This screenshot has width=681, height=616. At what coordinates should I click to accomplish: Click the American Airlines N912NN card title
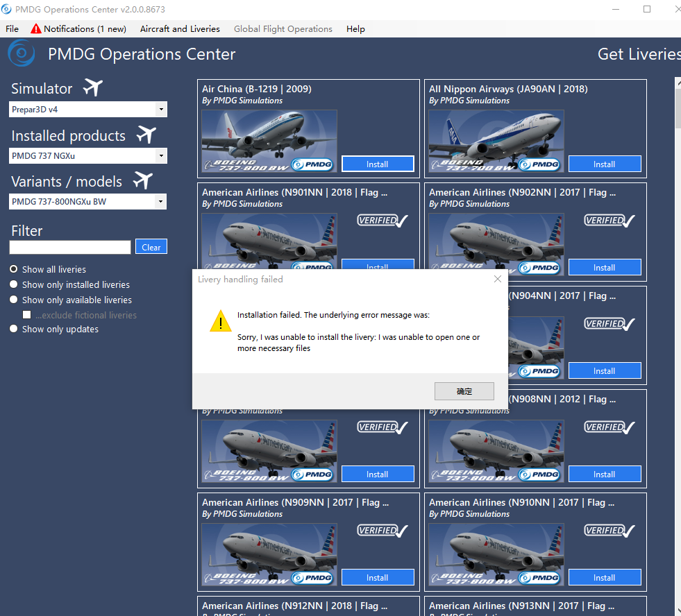[295, 606]
